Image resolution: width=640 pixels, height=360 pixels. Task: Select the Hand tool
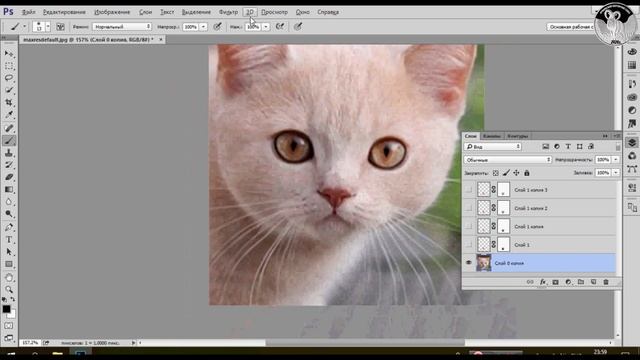9,278
